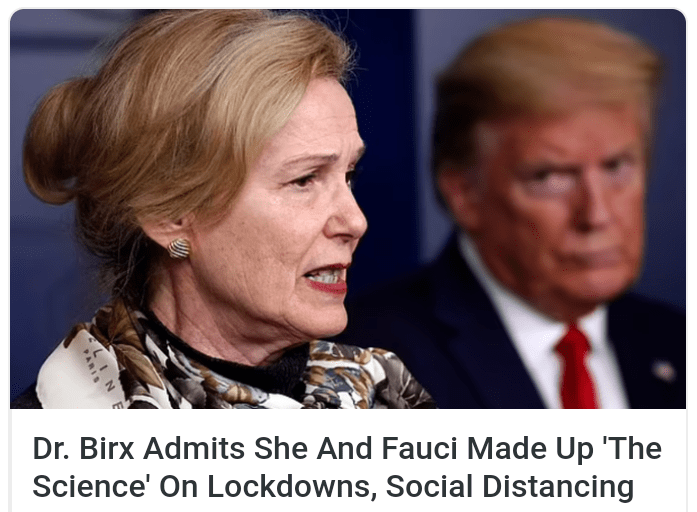Click 'Social Distancing' in the headline

[510, 486]
